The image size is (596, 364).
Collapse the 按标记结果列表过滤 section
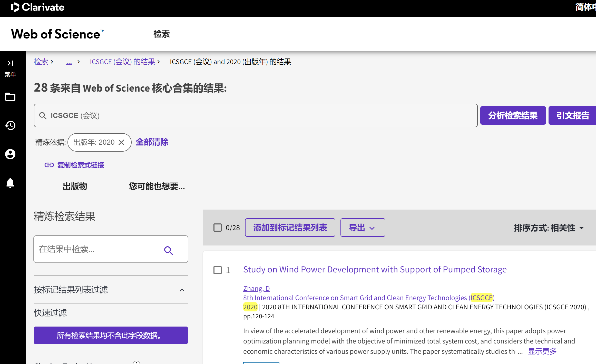click(x=182, y=290)
